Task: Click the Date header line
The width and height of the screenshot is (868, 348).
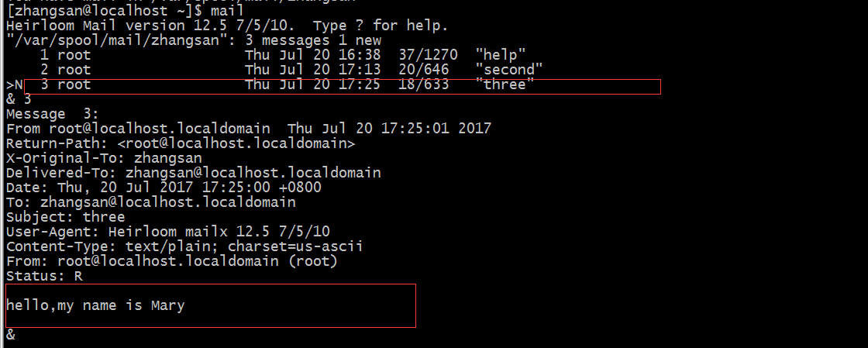Action: 164,188
